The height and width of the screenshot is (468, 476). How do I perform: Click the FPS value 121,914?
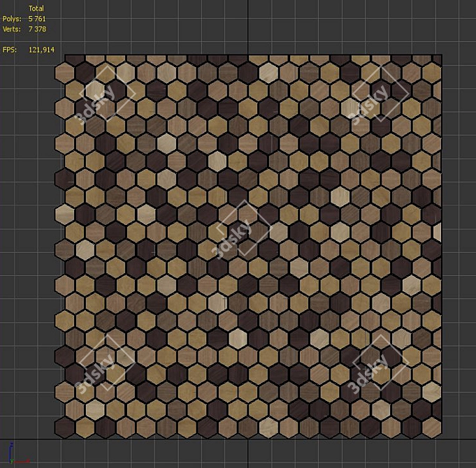tap(41, 50)
